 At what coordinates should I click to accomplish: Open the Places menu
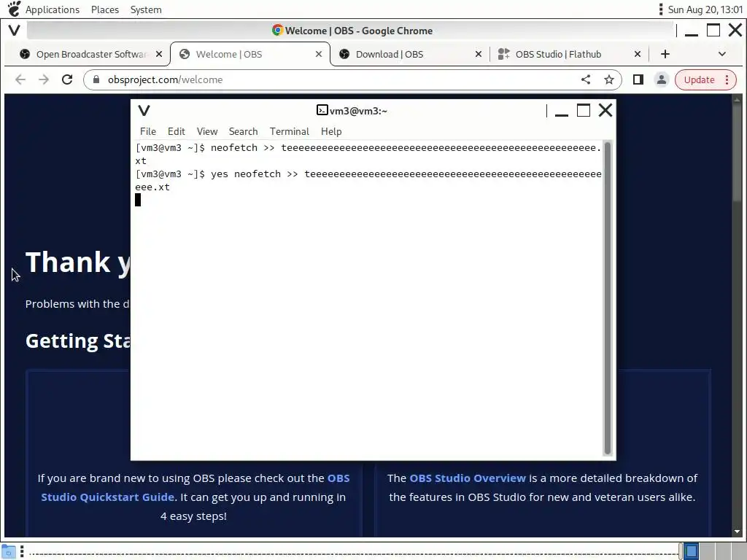[x=105, y=9]
